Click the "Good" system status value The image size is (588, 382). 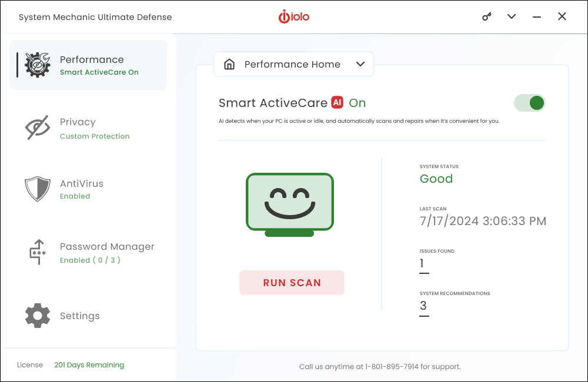tap(436, 179)
